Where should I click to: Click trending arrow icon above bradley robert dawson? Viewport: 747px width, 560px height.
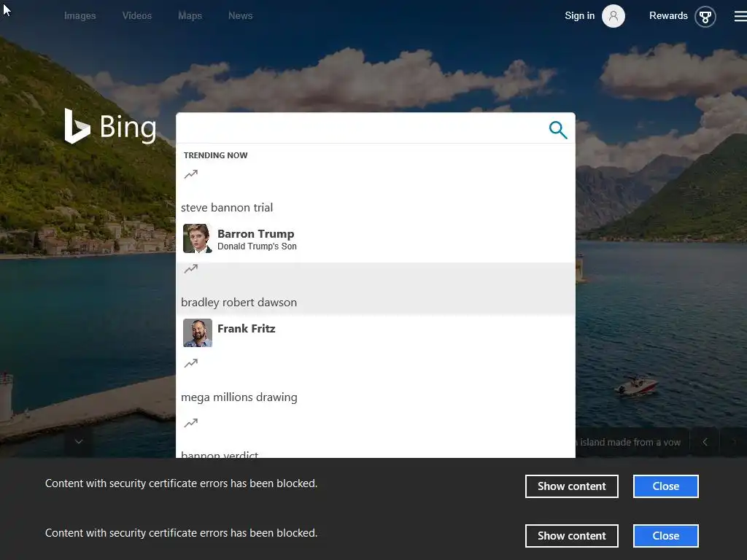tap(191, 269)
